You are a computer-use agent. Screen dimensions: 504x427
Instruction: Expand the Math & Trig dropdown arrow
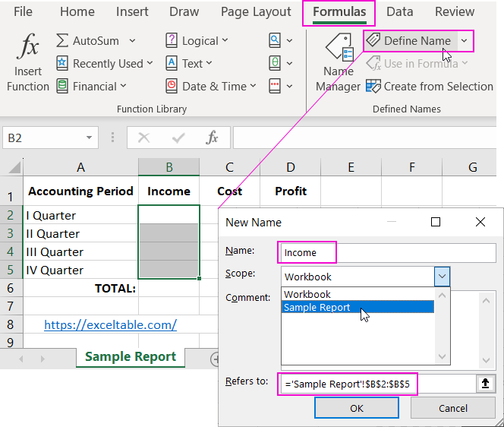289,63
